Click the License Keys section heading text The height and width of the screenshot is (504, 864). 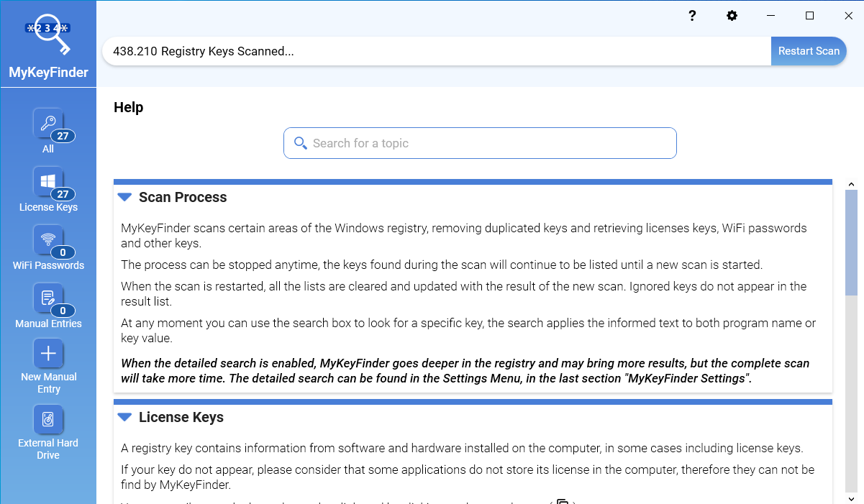181,417
